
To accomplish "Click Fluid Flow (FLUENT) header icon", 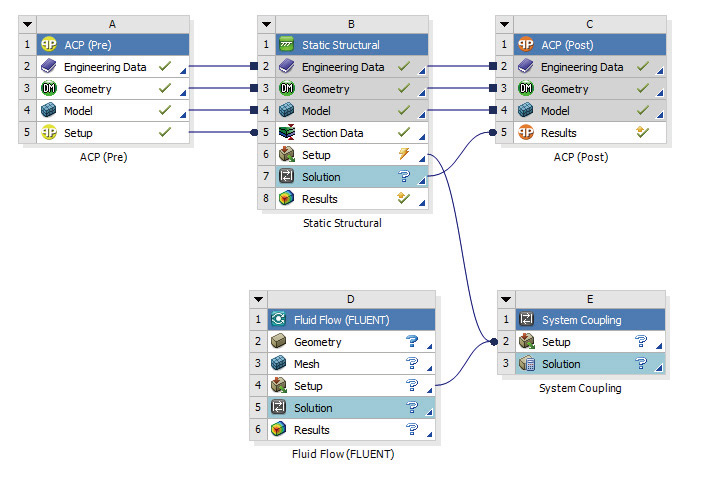I will pos(279,319).
